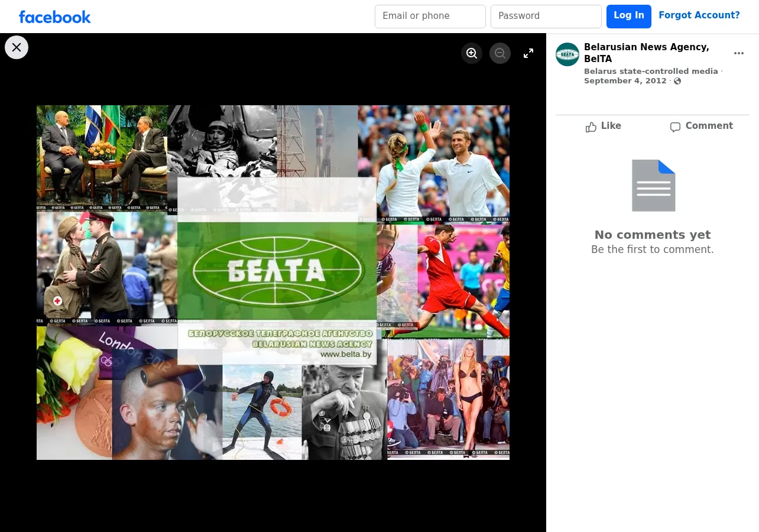Image resolution: width=759 pixels, height=532 pixels.
Task: Click the 'Belarus state-controlled media' label
Action: pos(651,72)
